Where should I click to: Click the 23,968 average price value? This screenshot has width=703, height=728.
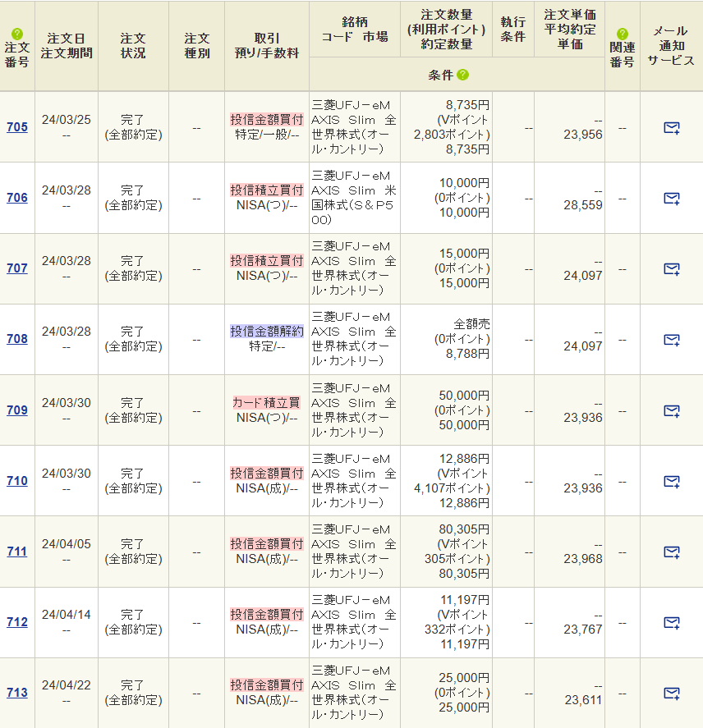click(582, 559)
